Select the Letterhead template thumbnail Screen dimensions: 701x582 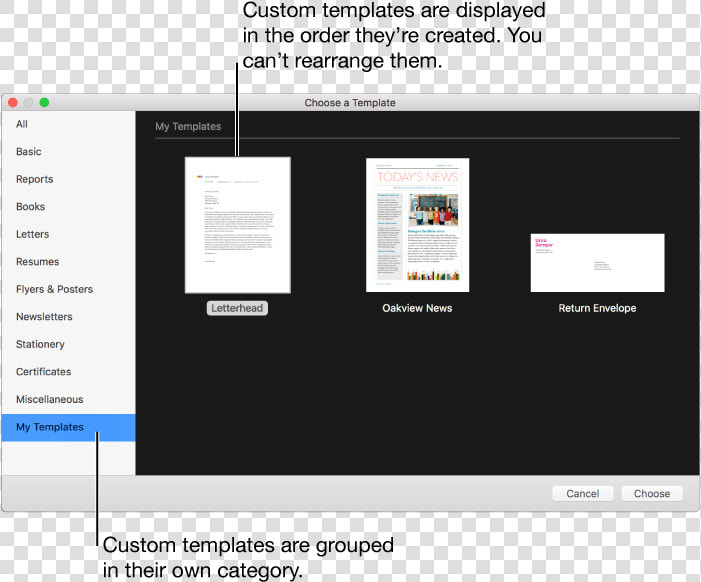tap(238, 225)
